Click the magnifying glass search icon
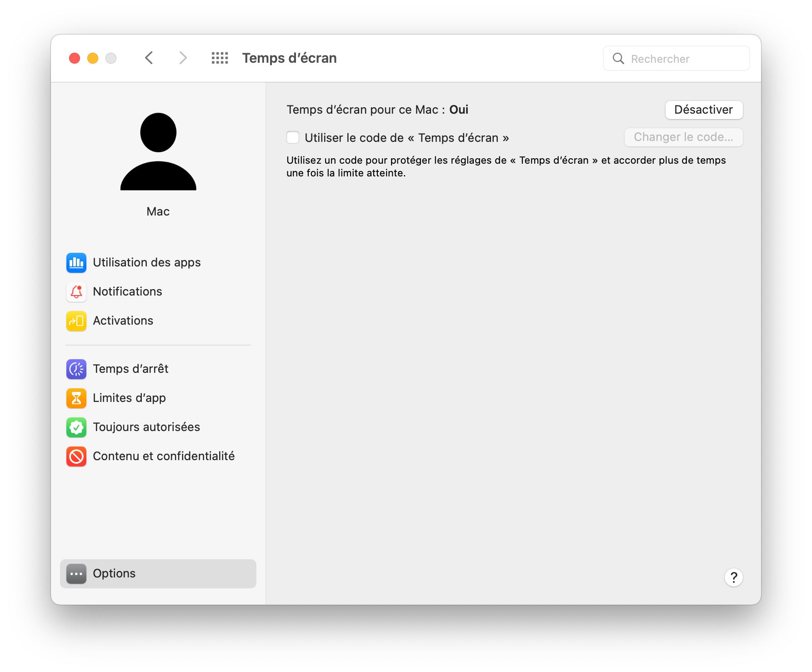The image size is (812, 672). click(618, 59)
